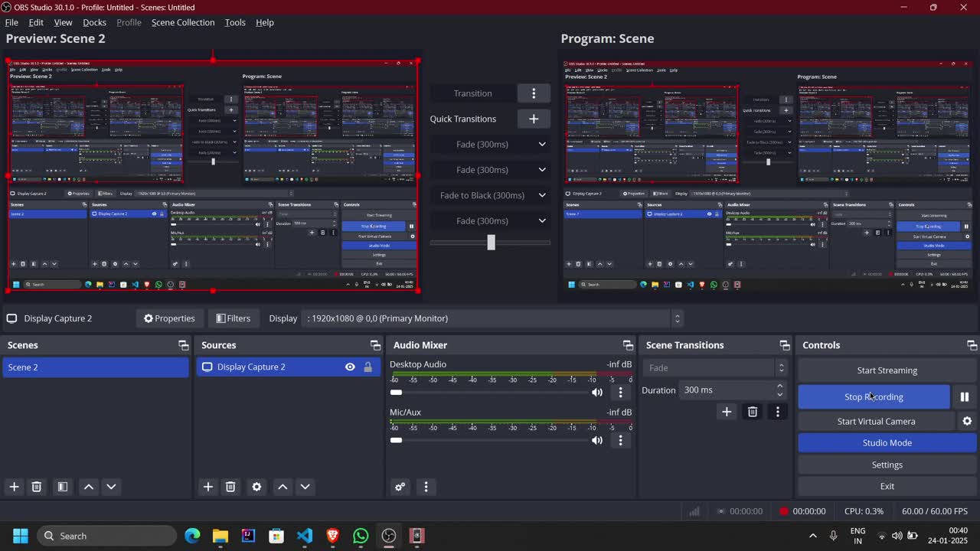
Task: Undock the Sources panel icon
Action: (x=375, y=345)
